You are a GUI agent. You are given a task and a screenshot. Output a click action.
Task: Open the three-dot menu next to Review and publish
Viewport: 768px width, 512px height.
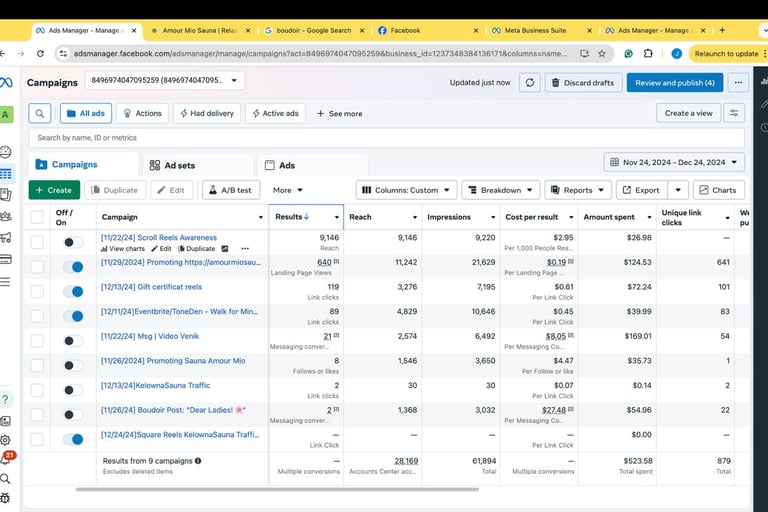pyautogui.click(x=738, y=83)
